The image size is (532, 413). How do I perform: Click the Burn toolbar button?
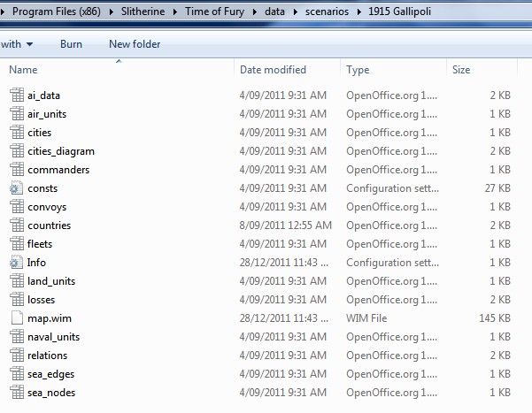click(71, 44)
